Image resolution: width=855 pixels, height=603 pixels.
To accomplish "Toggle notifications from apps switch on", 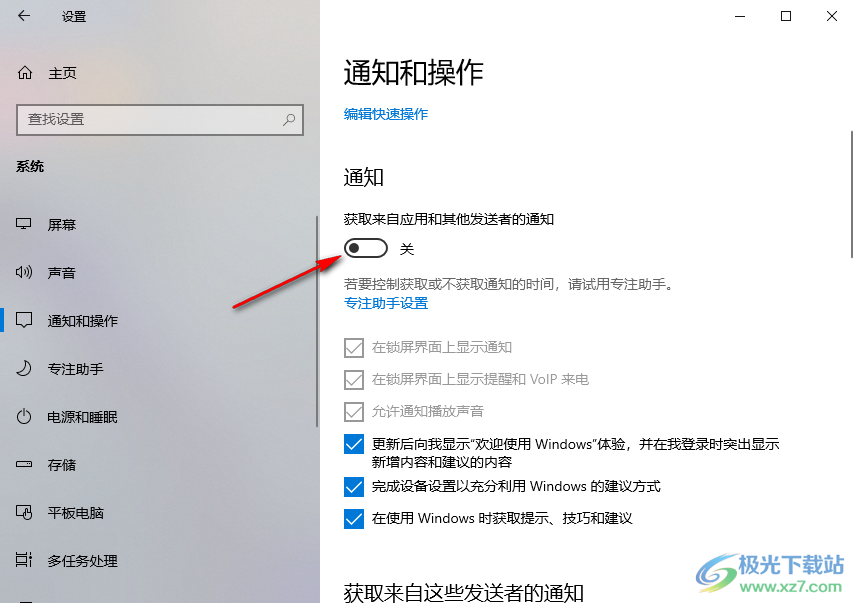I will pyautogui.click(x=365, y=249).
